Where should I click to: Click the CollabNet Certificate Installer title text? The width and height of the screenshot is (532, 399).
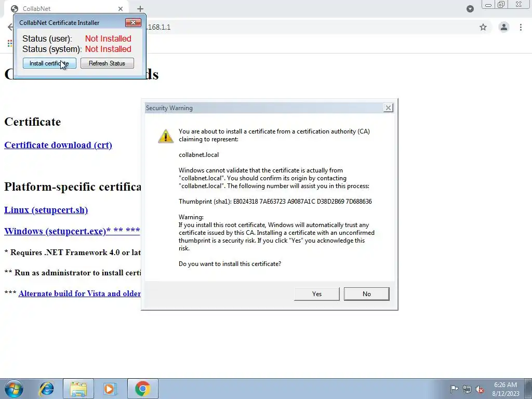[59, 23]
